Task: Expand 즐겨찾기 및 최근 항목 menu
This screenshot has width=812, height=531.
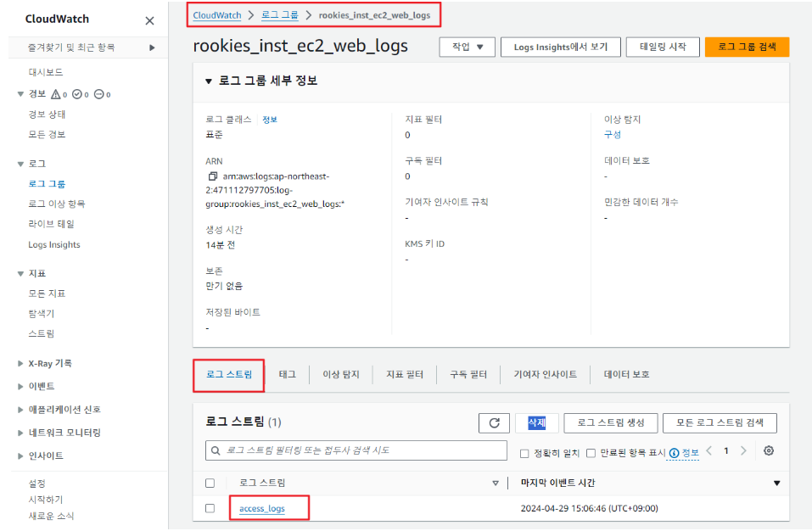Action: pos(152,48)
